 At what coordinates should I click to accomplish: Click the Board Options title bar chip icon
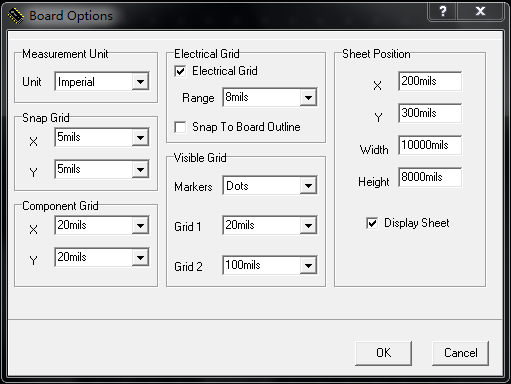point(15,16)
